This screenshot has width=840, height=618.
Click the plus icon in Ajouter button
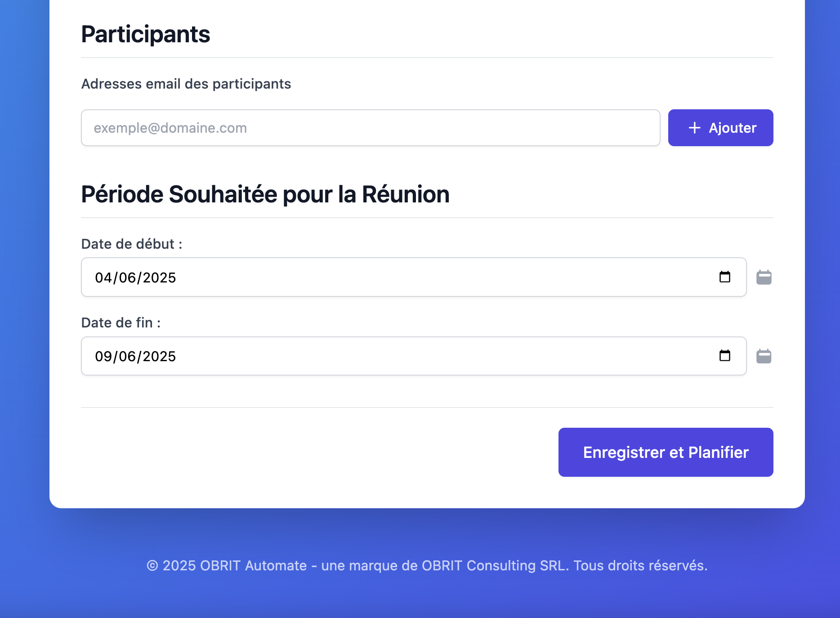[694, 128]
